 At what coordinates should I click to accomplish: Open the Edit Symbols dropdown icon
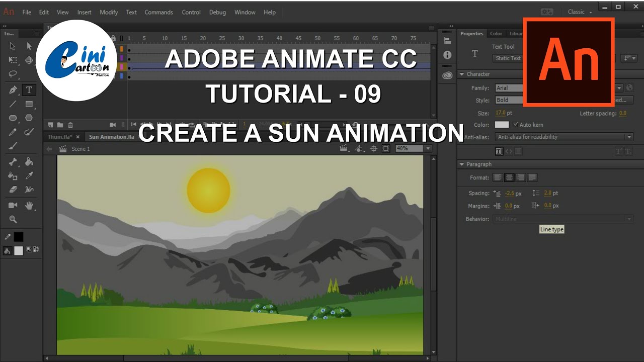pos(359,148)
